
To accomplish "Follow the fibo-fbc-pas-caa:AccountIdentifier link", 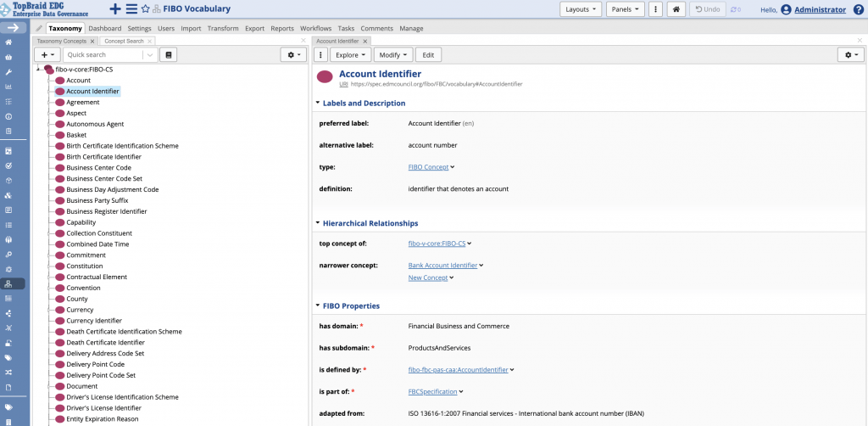I will click(x=458, y=370).
